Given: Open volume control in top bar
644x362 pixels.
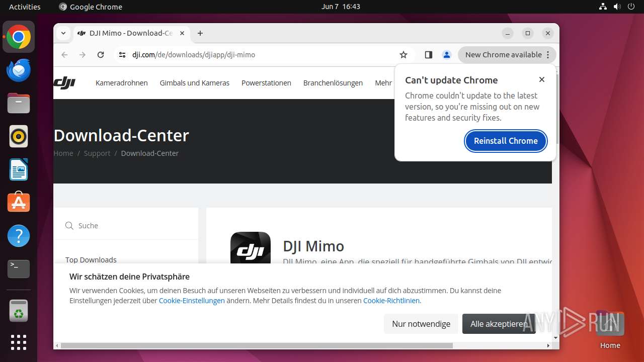Looking at the screenshot, I should (x=617, y=7).
